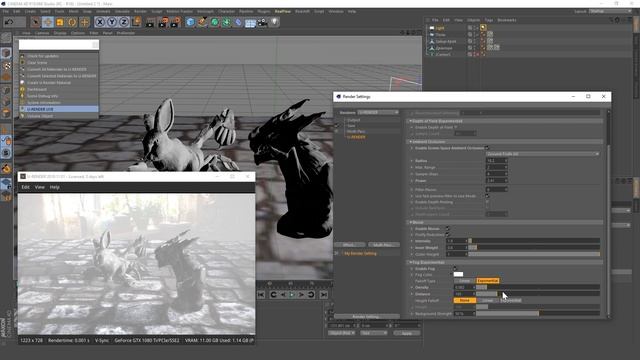
Task: Select the U-RENDER entry in Render Settings list
Action: pos(356,138)
